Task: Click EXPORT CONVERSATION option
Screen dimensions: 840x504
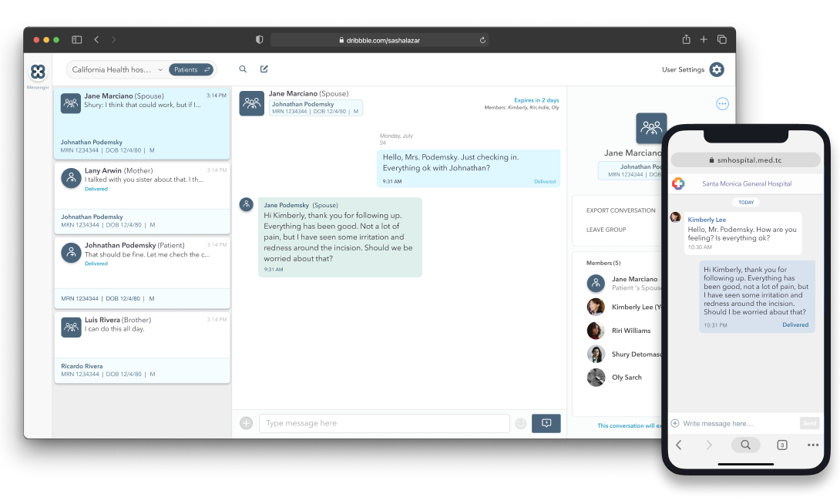Action: (x=620, y=210)
